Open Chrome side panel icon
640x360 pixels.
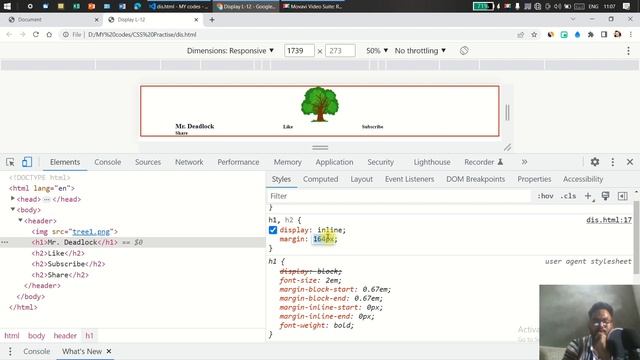pyautogui.click(x=604, y=35)
